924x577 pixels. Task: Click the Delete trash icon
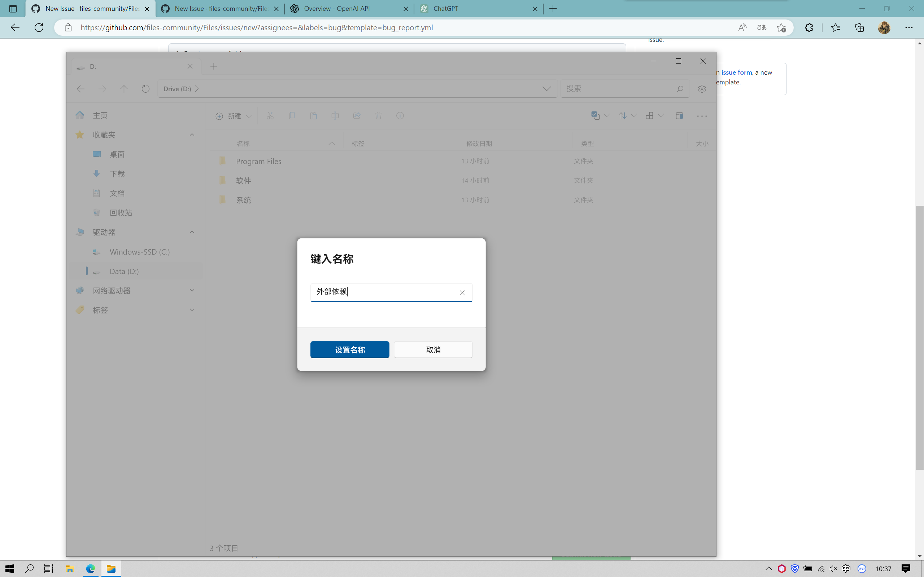click(378, 116)
